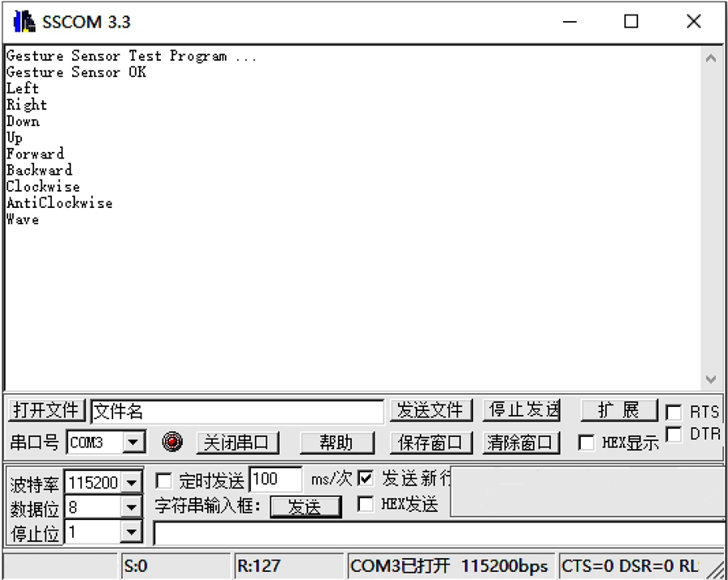Image resolution: width=728 pixels, height=580 pixels.
Task: Click the red port status indicator light
Action: tap(172, 442)
